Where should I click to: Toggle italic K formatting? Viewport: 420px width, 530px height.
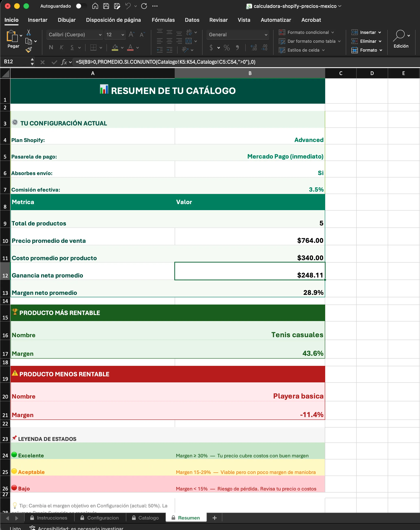(x=62, y=47)
